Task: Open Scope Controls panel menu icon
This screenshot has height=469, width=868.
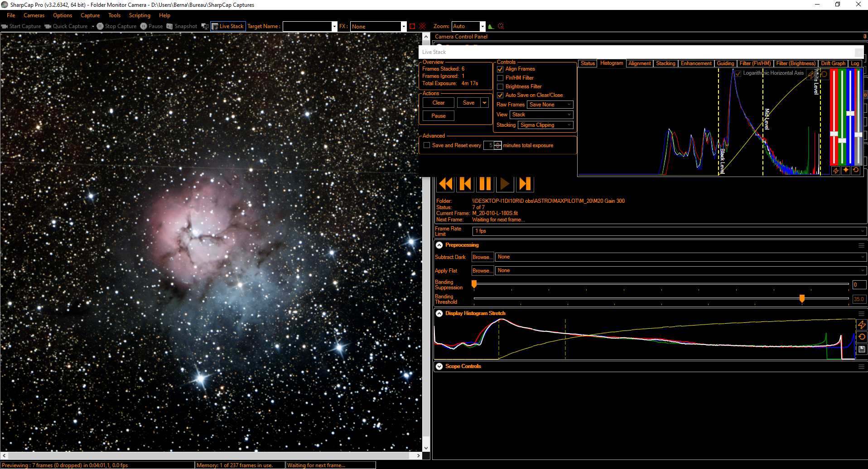Action: [x=861, y=367]
